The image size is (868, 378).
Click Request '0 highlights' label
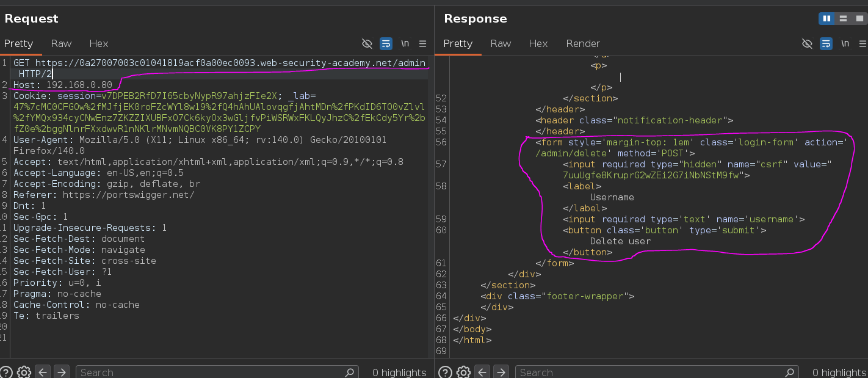click(x=399, y=373)
